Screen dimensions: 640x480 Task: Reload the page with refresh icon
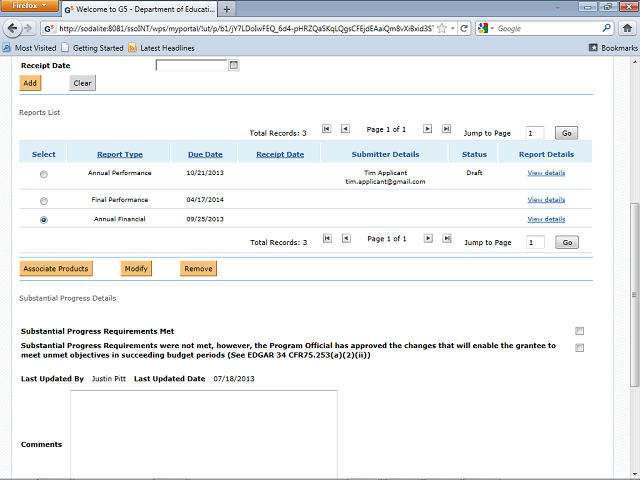coord(464,28)
